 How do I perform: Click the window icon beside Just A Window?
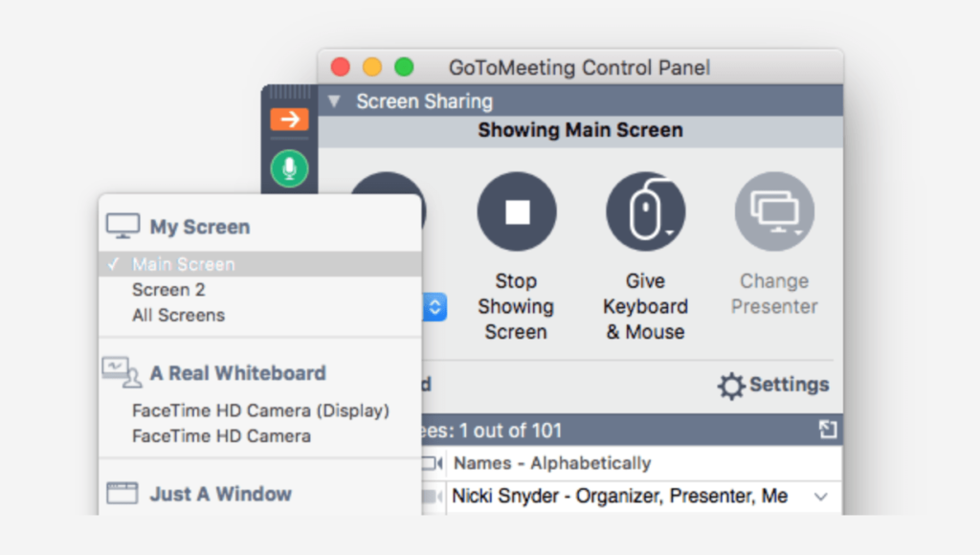[x=122, y=493]
